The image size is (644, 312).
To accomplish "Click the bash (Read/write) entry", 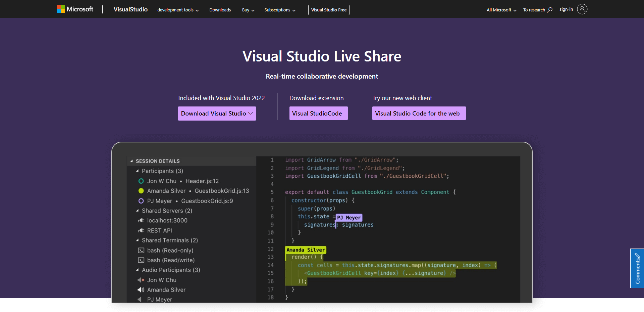I will pos(171,260).
